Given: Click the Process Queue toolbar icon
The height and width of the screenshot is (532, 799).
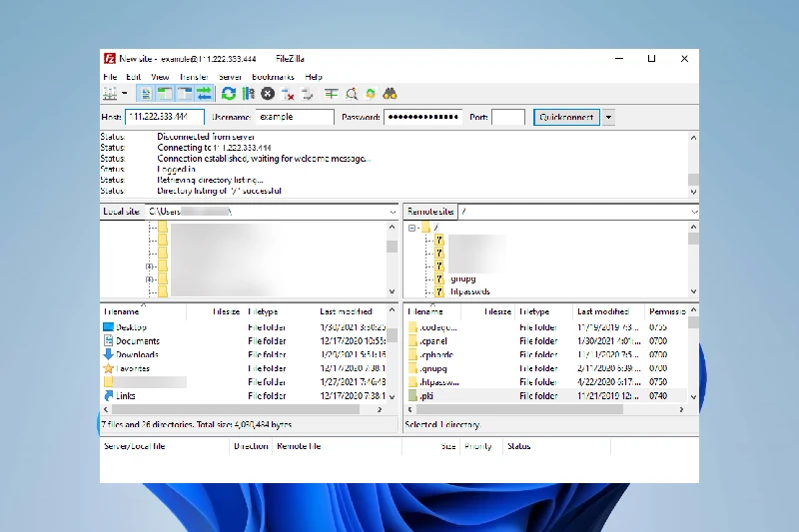Looking at the screenshot, I should point(249,94).
